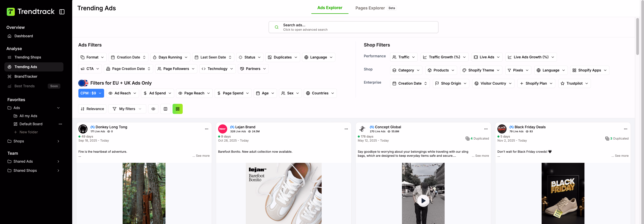Click the search ads input field

(x=353, y=27)
